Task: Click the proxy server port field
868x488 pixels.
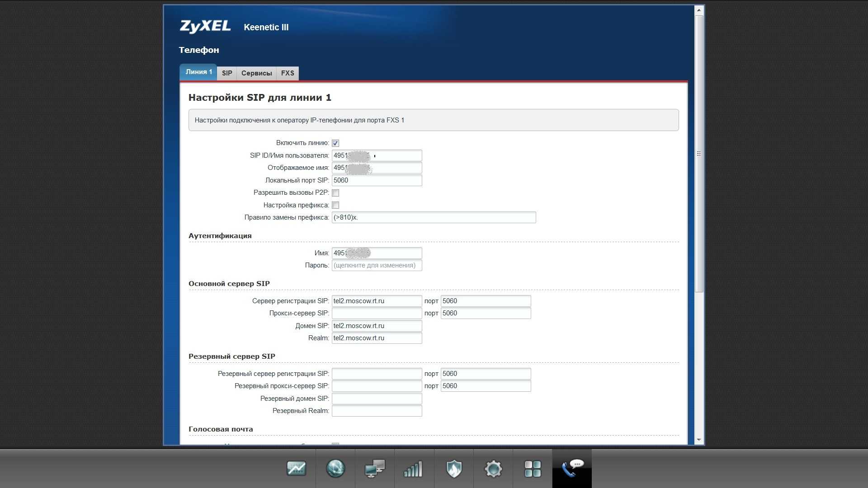Action: pos(486,313)
